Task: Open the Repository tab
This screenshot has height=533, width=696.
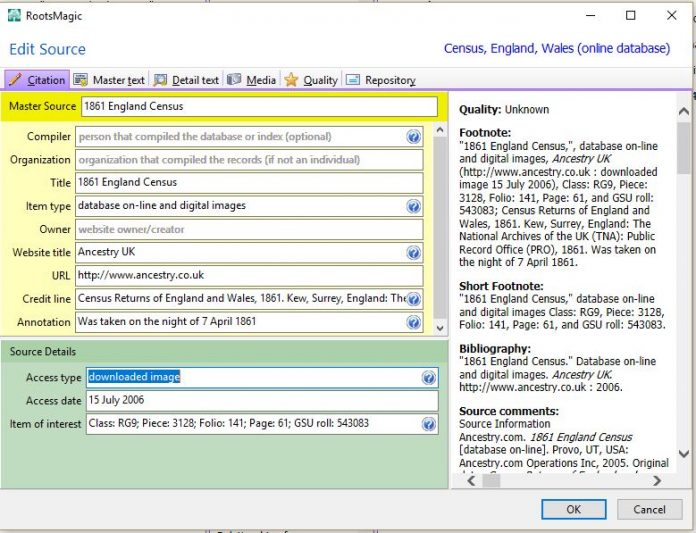Action: pos(381,80)
